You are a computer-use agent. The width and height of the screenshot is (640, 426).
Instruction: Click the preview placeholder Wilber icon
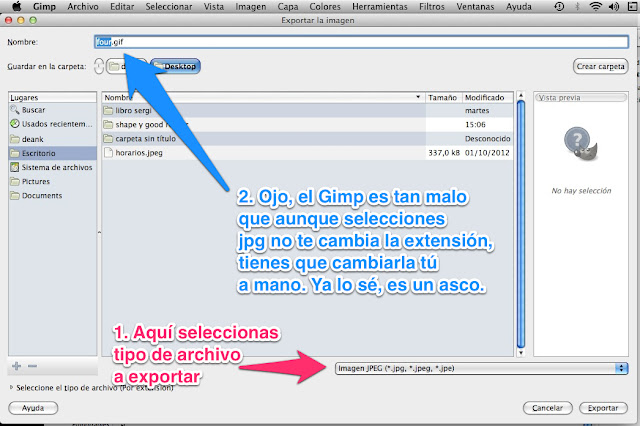(580, 144)
